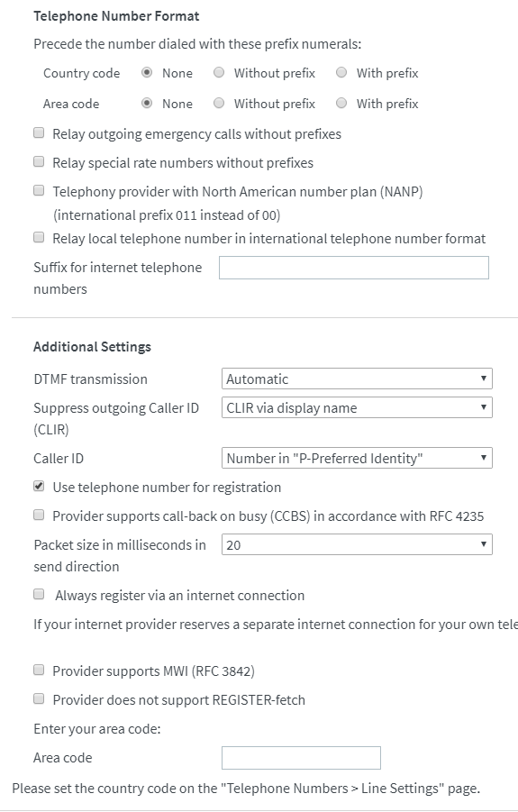This screenshot has height=812, width=518.
Task: Enable call-back on busy (CCBS) checkbox
Action: (39, 515)
